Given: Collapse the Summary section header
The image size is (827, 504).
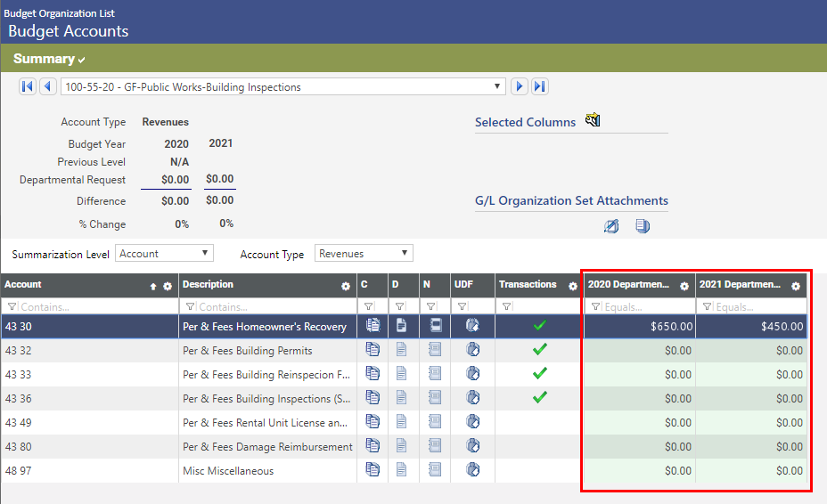Looking at the screenshot, I should click(49, 59).
